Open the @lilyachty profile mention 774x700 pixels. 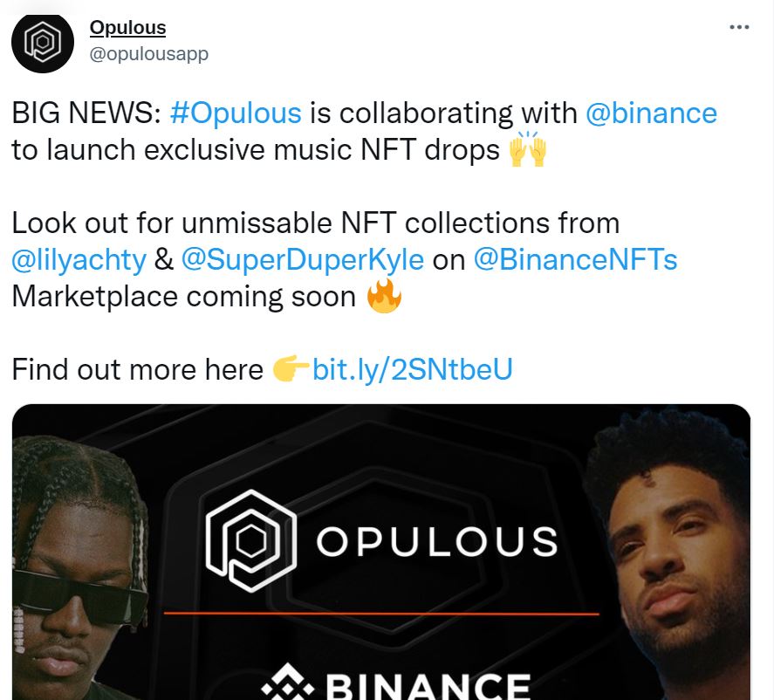(x=79, y=260)
